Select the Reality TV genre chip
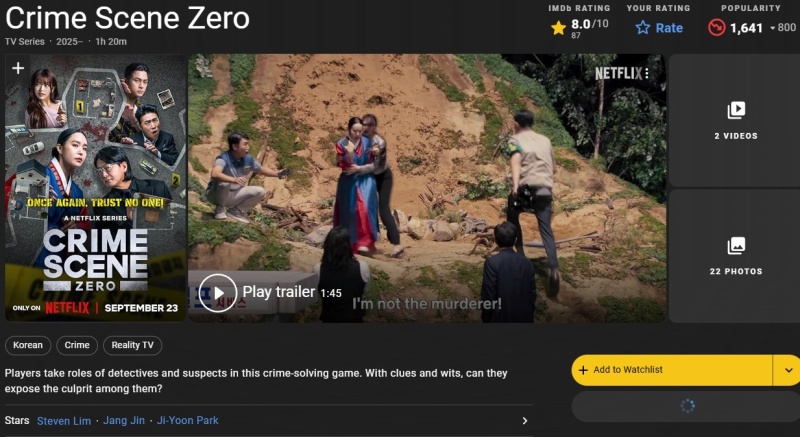 tap(133, 345)
